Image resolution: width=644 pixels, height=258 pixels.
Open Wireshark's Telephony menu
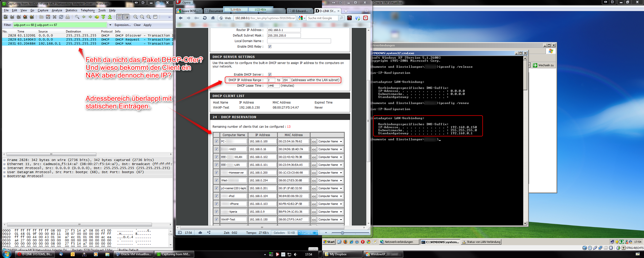click(x=88, y=10)
